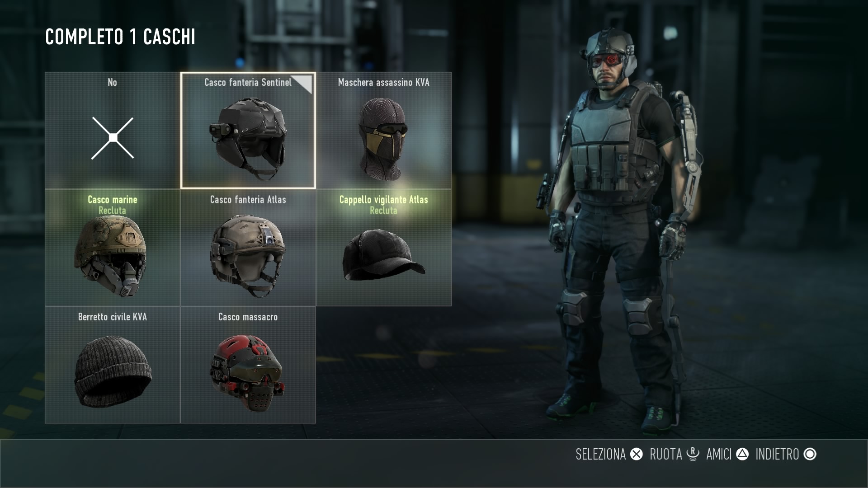868x488 pixels.
Task: Click the cross button icon beside Seleziona
Action: click(x=637, y=454)
